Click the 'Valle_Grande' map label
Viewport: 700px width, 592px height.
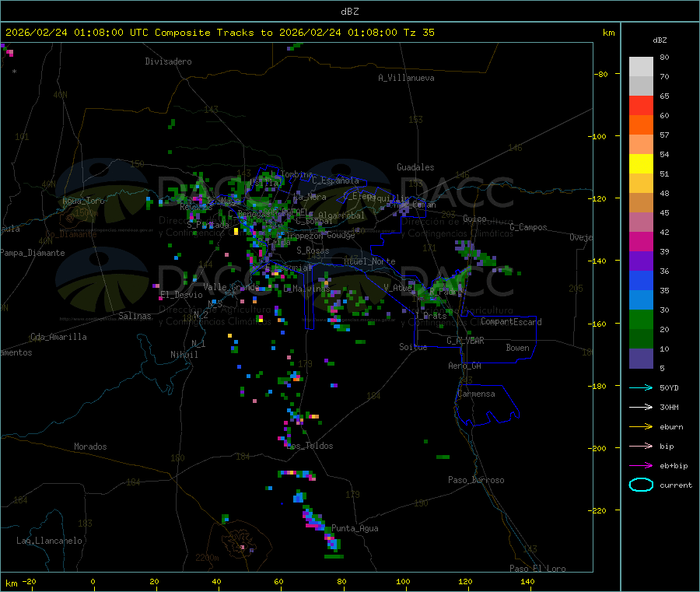tap(231, 287)
